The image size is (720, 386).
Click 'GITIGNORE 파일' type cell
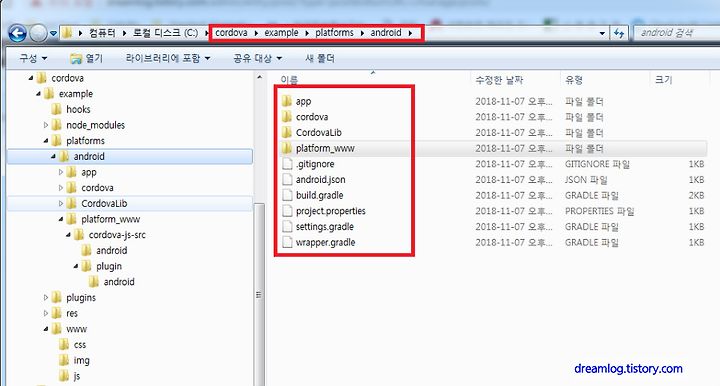[597, 164]
